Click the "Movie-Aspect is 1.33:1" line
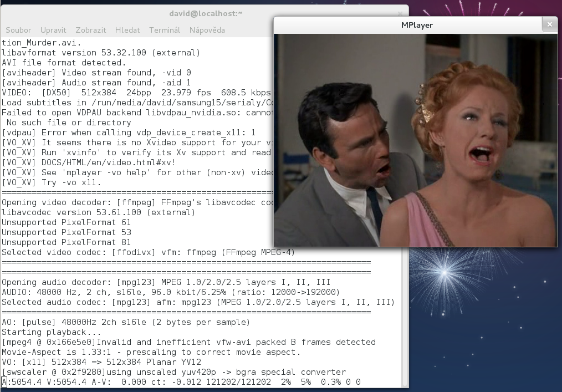562x392 pixels. [151, 352]
